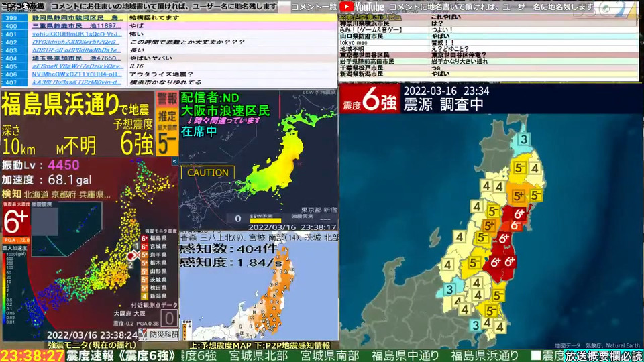Click the white square icon in ticker
The height and width of the screenshot is (362, 644).
[x=535, y=355]
